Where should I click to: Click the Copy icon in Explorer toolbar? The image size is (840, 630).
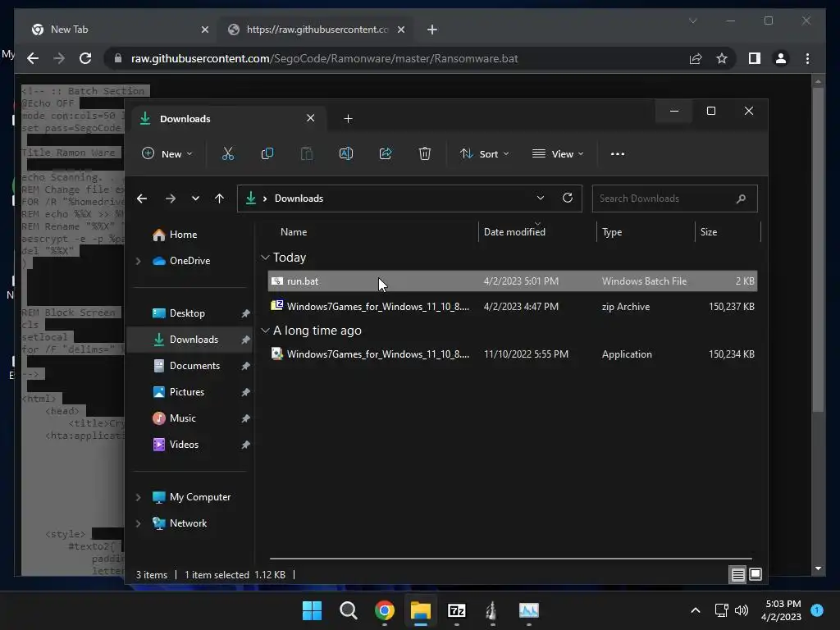click(267, 153)
